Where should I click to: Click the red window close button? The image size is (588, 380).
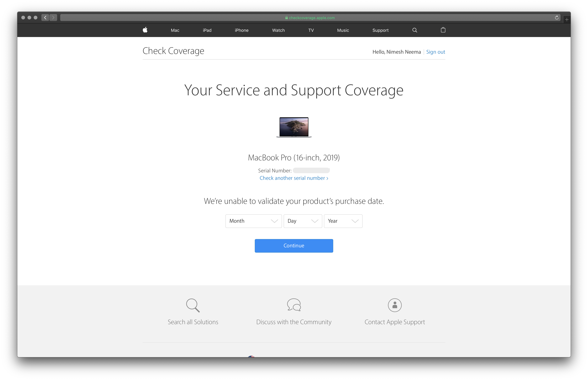(23, 18)
